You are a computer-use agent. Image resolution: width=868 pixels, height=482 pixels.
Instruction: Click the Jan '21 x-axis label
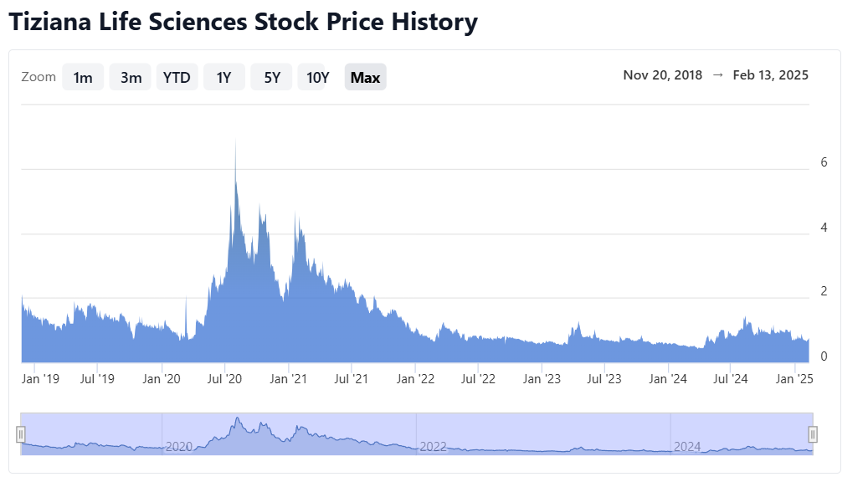coord(289,379)
